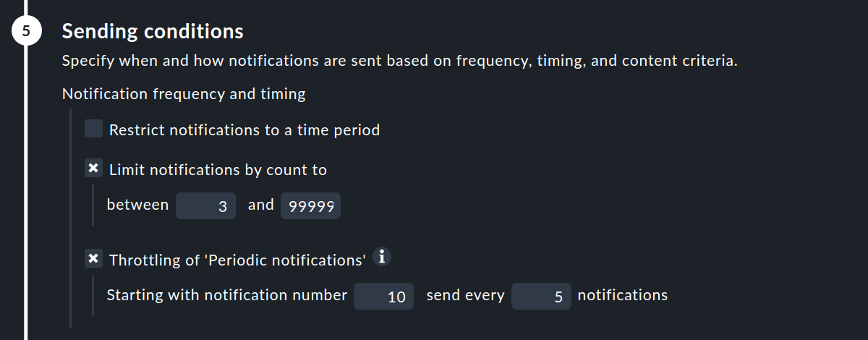Enable Restrict notifications to a time period checkbox
Image resolution: width=868 pixels, height=340 pixels.
click(x=93, y=129)
